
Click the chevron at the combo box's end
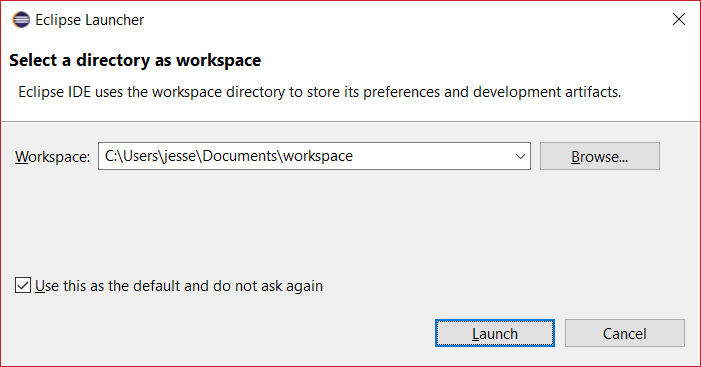click(x=520, y=156)
